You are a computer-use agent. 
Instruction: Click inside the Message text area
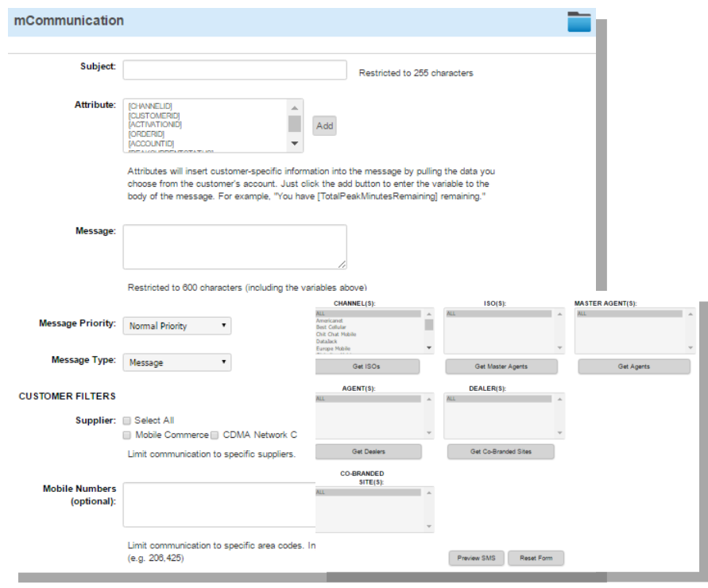tap(234, 246)
